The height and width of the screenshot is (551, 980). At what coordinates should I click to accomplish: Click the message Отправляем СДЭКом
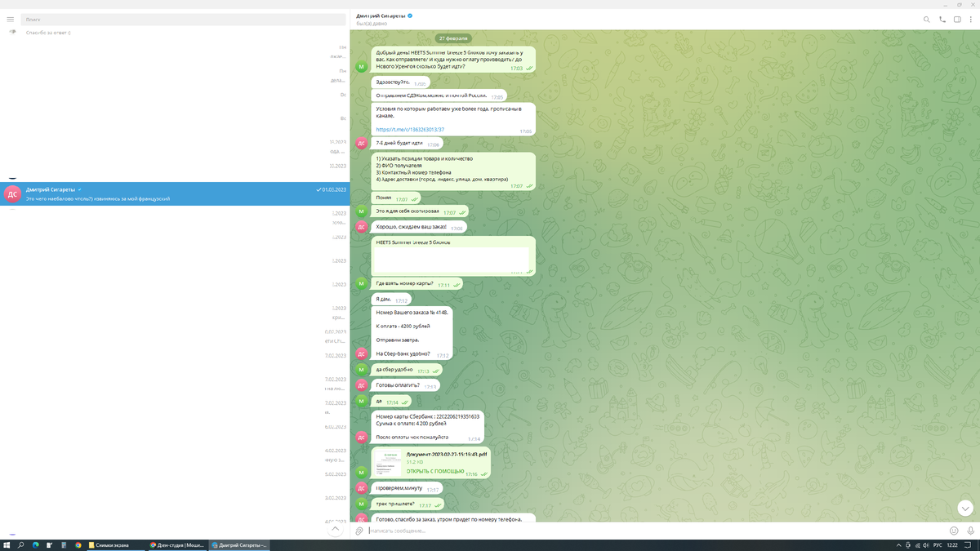click(439, 96)
